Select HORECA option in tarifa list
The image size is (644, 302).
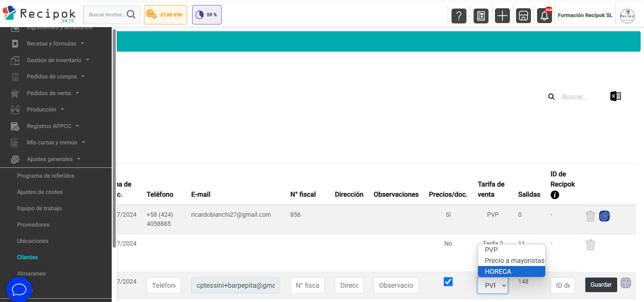[x=511, y=271]
